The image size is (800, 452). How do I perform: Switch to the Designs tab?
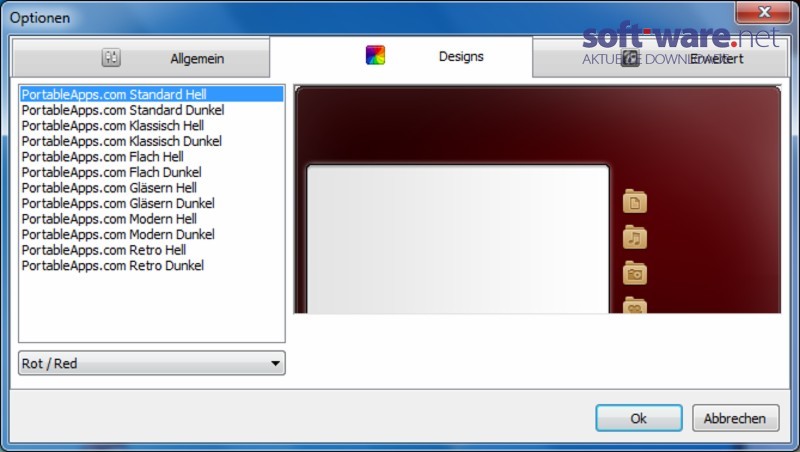pos(401,56)
